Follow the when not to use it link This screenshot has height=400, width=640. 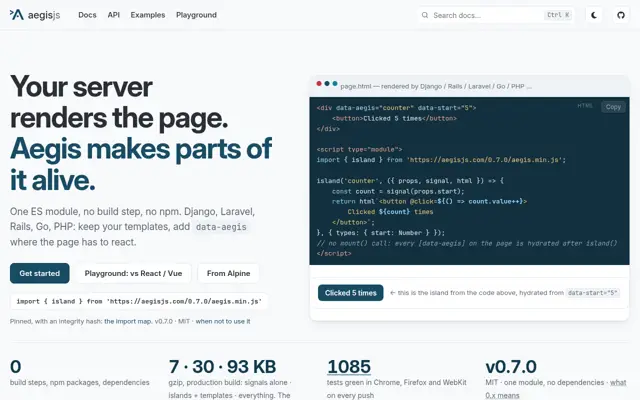(223, 321)
